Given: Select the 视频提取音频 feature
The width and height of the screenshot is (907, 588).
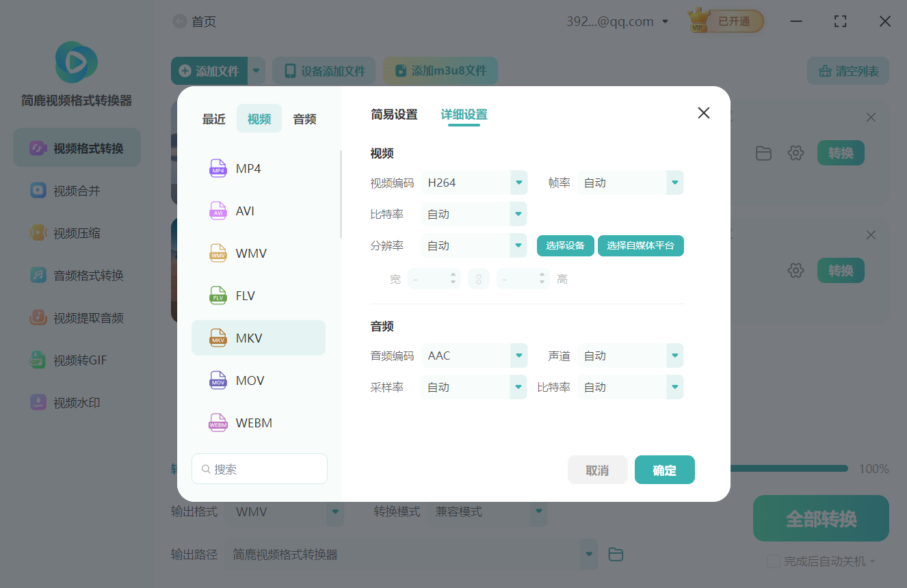Looking at the screenshot, I should (x=76, y=317).
